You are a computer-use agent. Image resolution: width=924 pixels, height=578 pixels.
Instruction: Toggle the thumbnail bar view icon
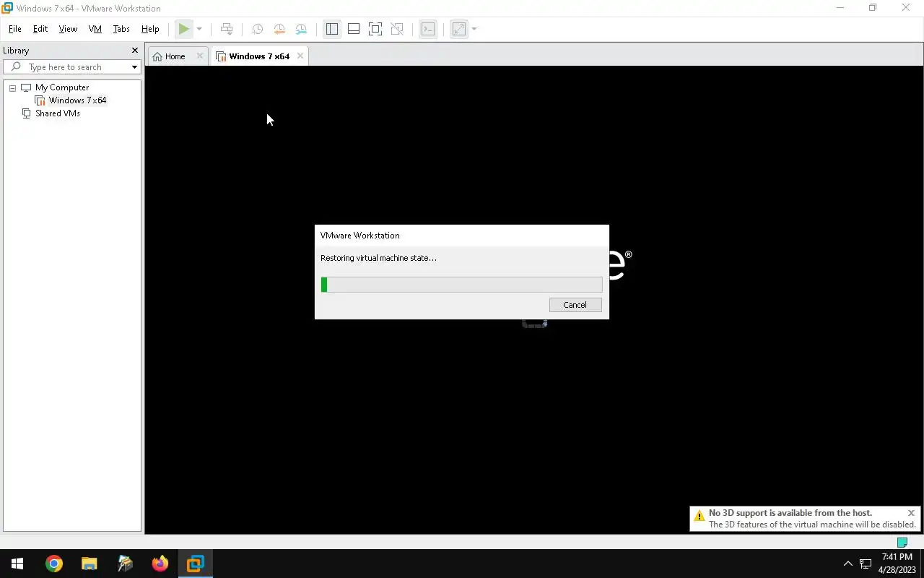(x=354, y=29)
